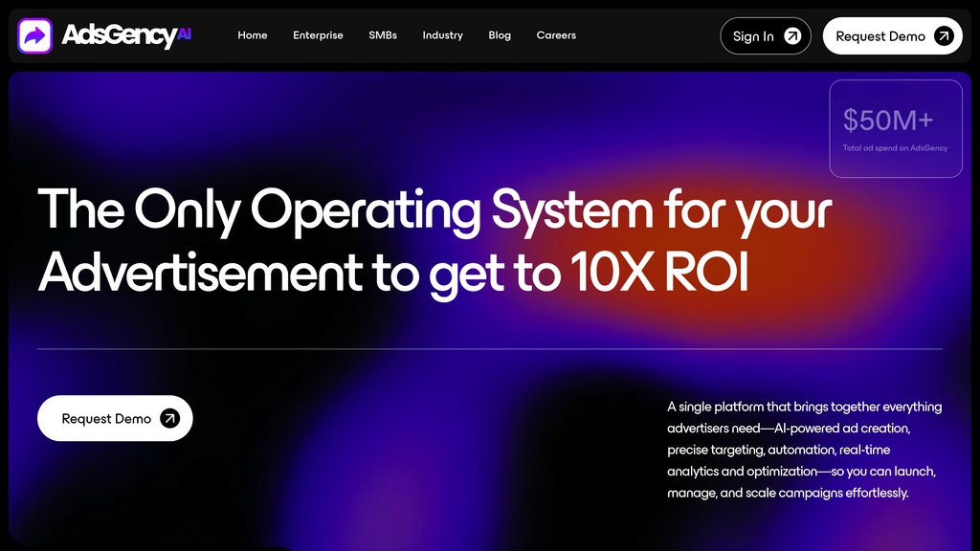Viewport: 980px width, 551px height.
Task: Click the 'Total ad spend on AdsGency' caption
Action: pos(895,148)
